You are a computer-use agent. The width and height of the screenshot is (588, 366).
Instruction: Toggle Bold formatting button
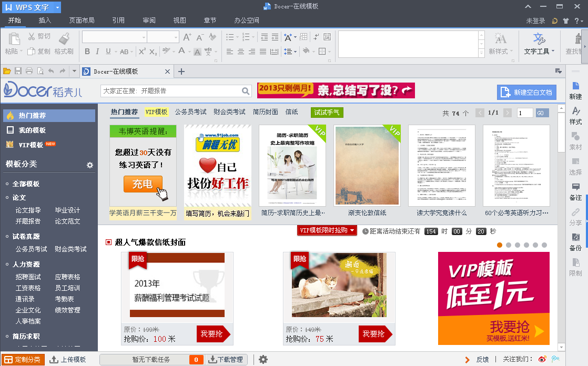pyautogui.click(x=87, y=52)
